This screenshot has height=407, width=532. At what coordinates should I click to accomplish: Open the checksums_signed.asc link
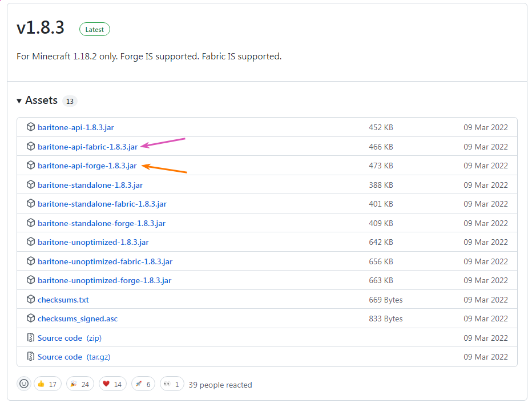coord(78,319)
